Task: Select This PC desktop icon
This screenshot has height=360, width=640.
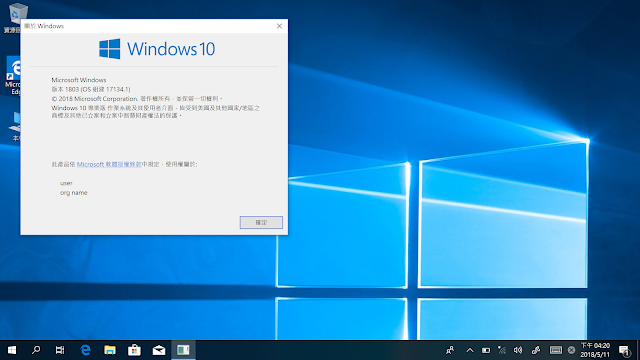Action: pos(16,127)
